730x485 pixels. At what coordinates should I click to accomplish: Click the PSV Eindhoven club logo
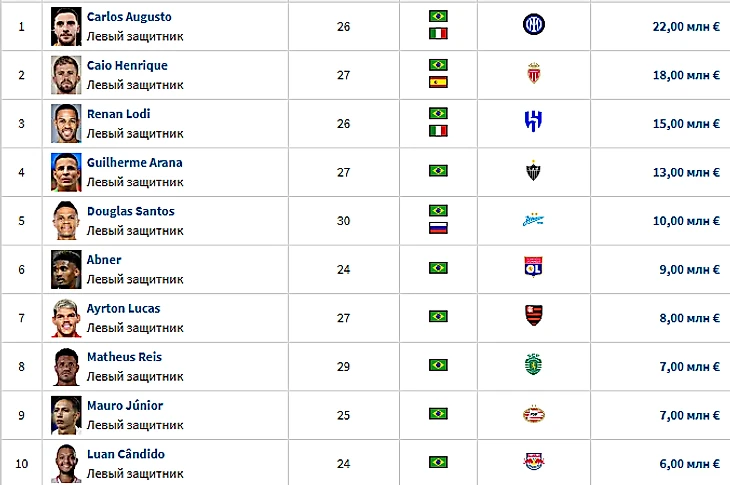pyautogui.click(x=534, y=414)
